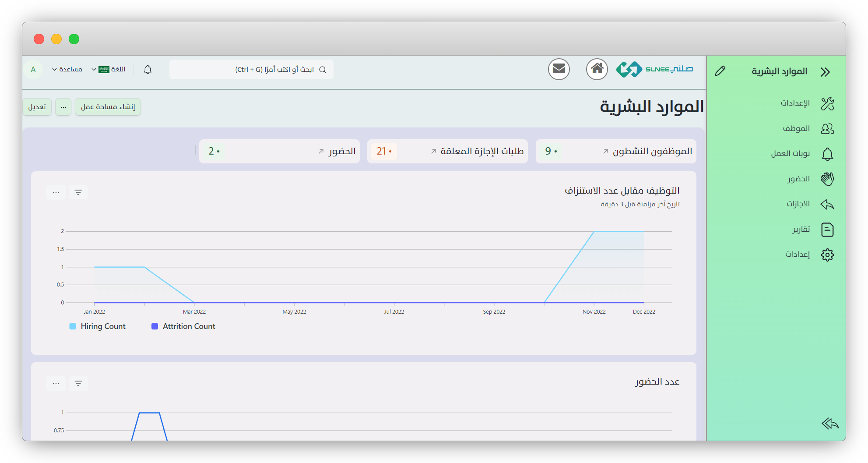Collapse sidebar with double chevron icon

pos(825,72)
